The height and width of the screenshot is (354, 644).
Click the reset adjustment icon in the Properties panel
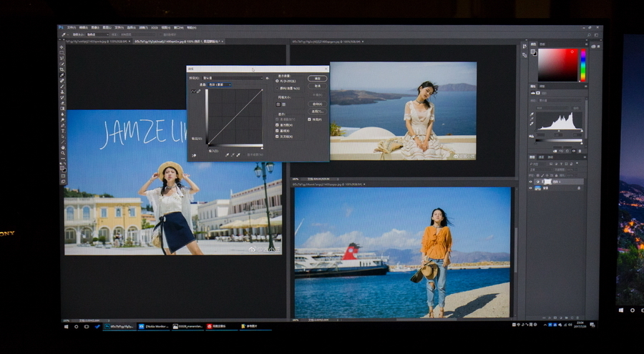click(x=567, y=151)
